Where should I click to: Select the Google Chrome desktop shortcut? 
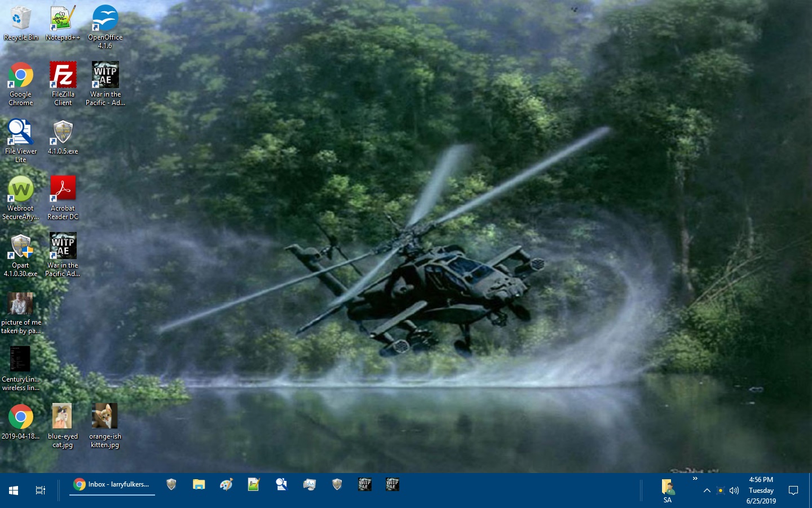click(x=21, y=84)
